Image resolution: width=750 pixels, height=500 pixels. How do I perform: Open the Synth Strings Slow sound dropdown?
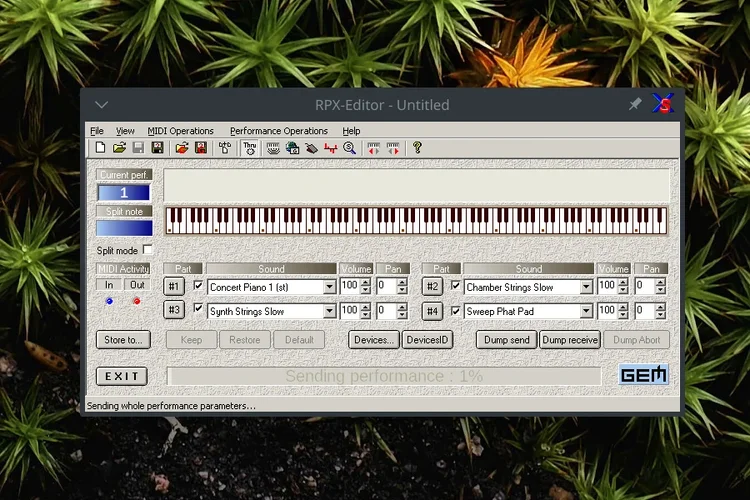330,311
